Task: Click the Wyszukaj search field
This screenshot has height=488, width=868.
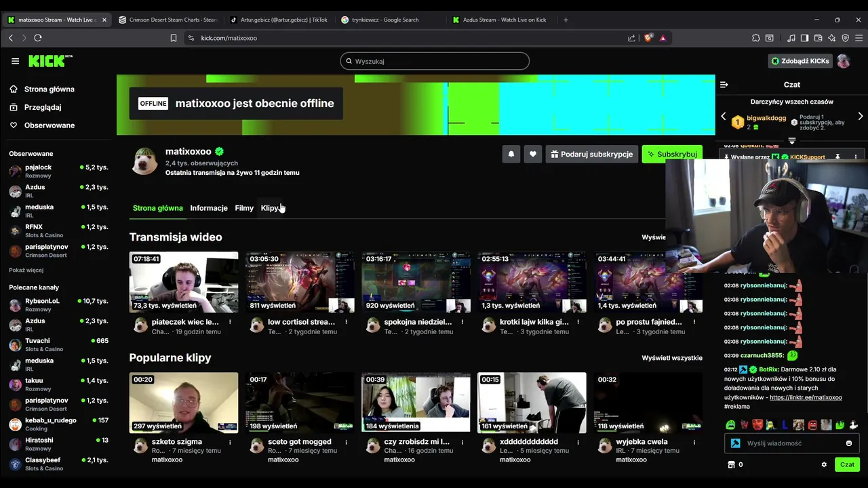Action: point(435,61)
